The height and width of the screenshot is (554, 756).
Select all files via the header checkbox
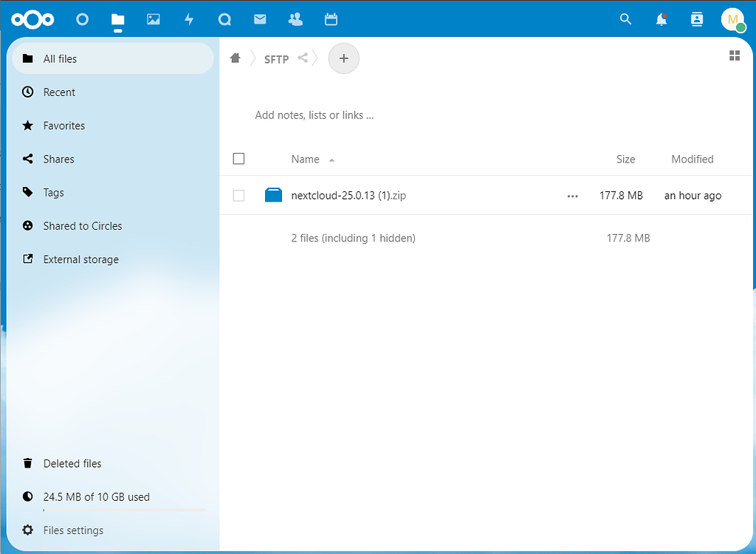click(238, 158)
